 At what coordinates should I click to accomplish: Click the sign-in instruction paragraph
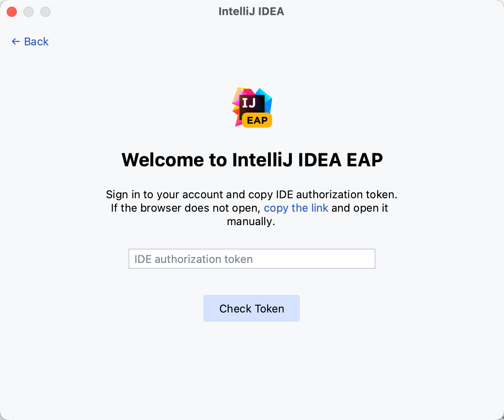coord(251,194)
